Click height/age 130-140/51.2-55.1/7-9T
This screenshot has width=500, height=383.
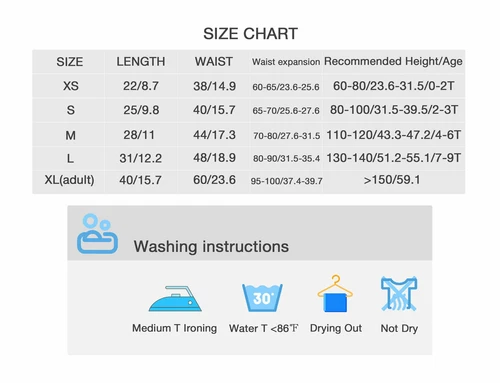click(394, 158)
